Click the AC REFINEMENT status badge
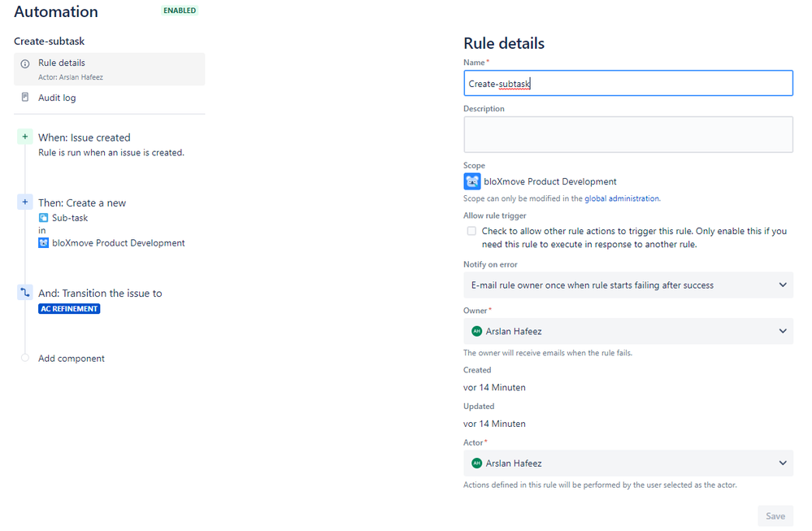Image resolution: width=812 pixels, height=531 pixels. (69, 309)
